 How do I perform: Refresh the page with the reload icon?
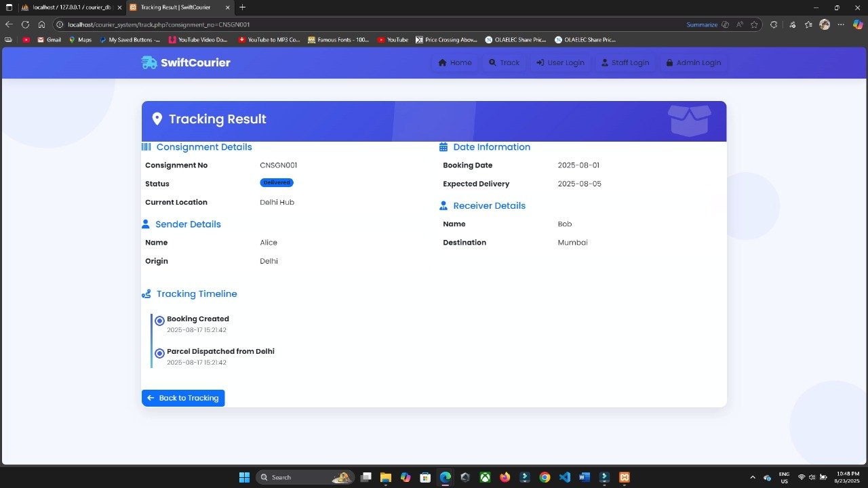pos(25,24)
